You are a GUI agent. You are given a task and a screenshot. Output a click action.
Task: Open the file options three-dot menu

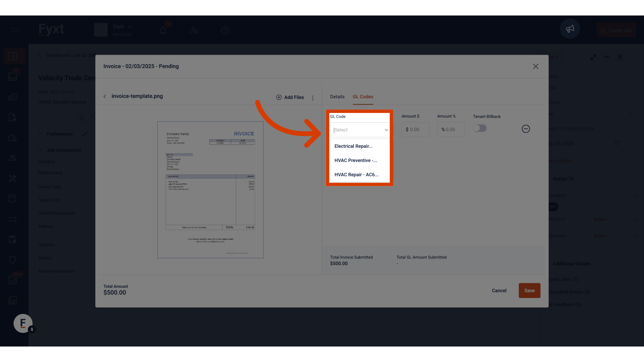313,98
